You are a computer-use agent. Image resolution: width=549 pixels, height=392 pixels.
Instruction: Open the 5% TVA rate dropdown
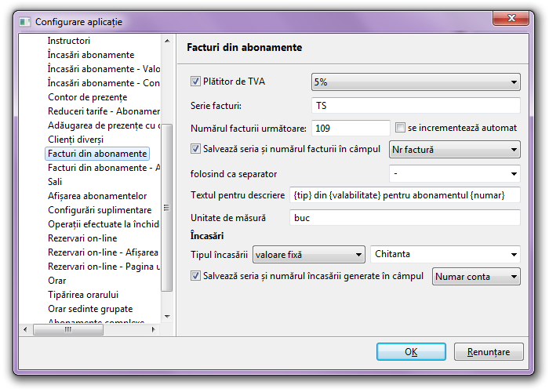[x=416, y=82]
